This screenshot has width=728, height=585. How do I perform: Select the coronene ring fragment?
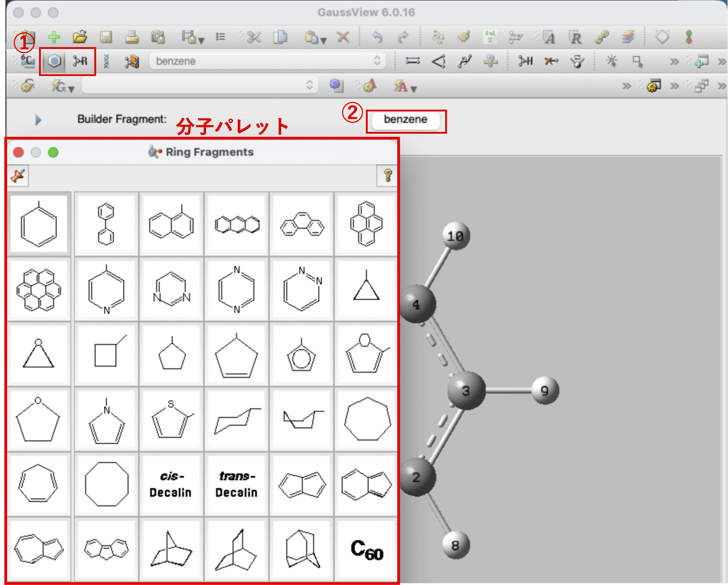[x=39, y=289]
